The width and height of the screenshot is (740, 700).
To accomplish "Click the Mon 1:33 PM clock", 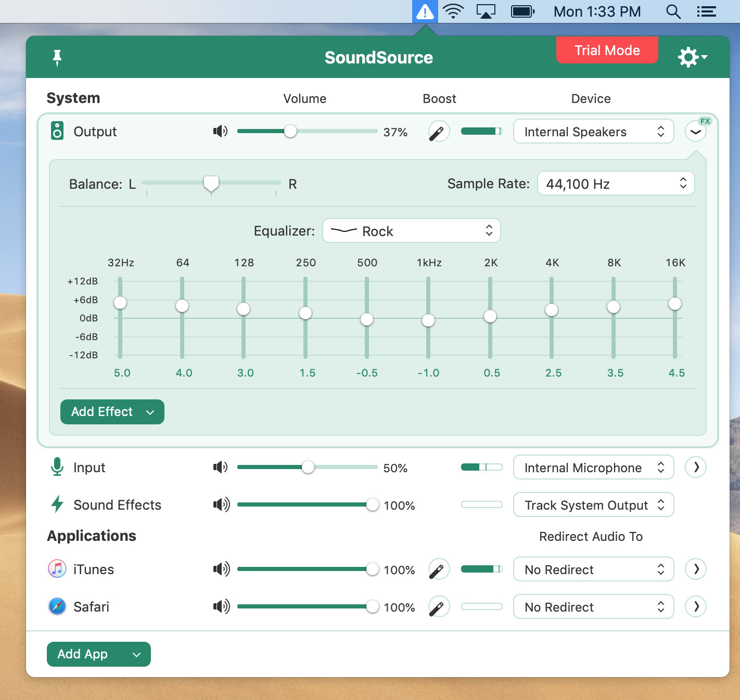I will point(597,11).
